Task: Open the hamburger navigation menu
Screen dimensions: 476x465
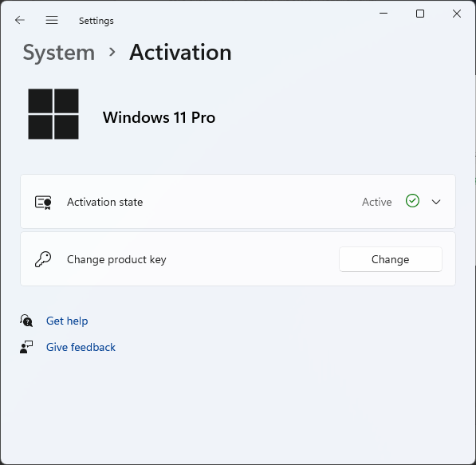Action: [52, 20]
